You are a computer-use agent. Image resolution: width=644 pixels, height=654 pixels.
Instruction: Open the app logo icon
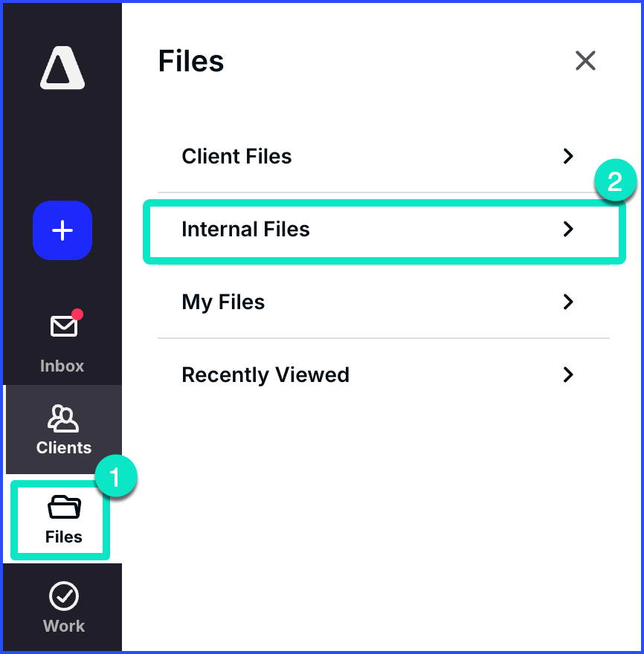click(62, 68)
